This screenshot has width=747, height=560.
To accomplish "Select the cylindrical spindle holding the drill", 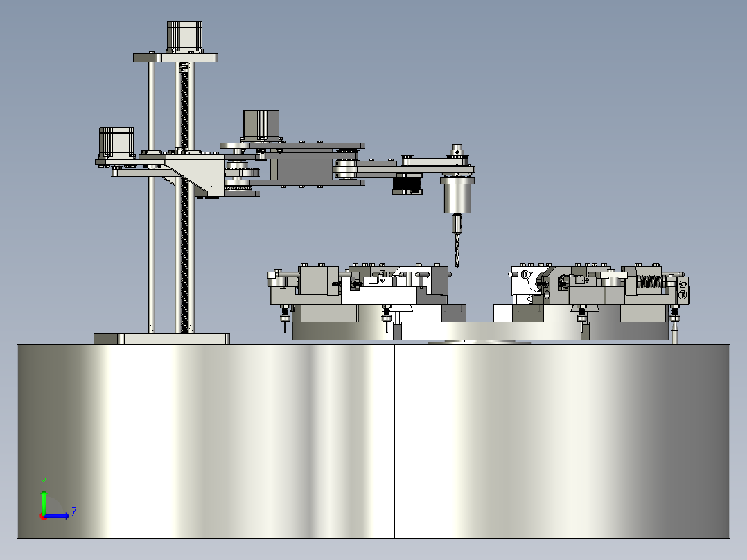I will tap(457, 195).
